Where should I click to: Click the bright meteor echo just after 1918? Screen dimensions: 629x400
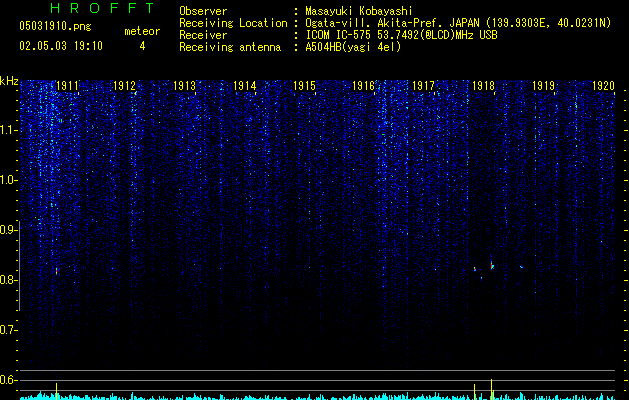[492, 265]
